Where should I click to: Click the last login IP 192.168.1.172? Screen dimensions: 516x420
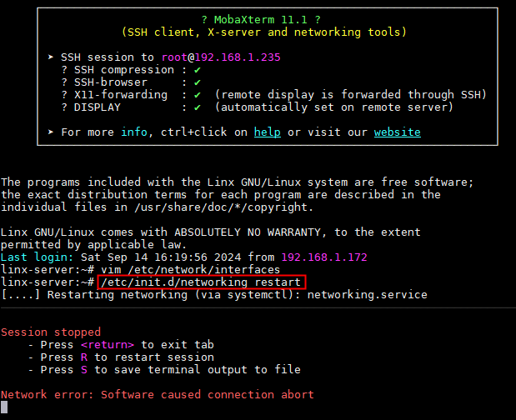click(x=324, y=257)
